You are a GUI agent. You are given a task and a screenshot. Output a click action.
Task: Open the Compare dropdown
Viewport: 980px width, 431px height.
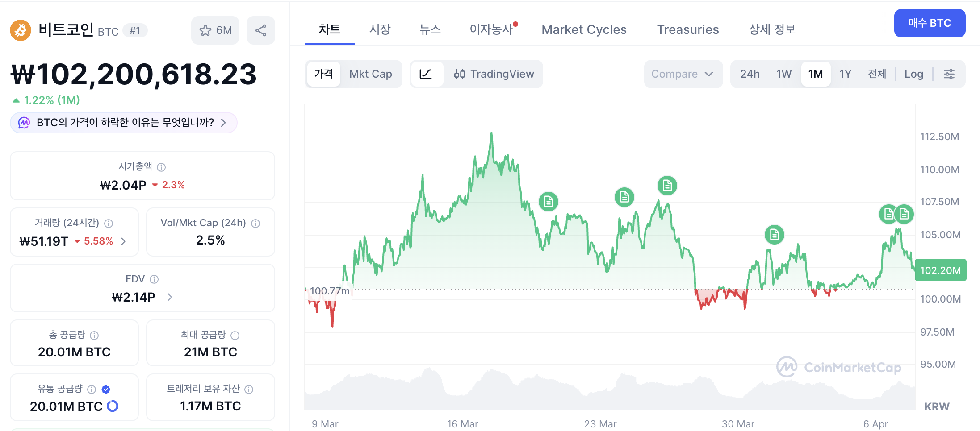(x=683, y=74)
